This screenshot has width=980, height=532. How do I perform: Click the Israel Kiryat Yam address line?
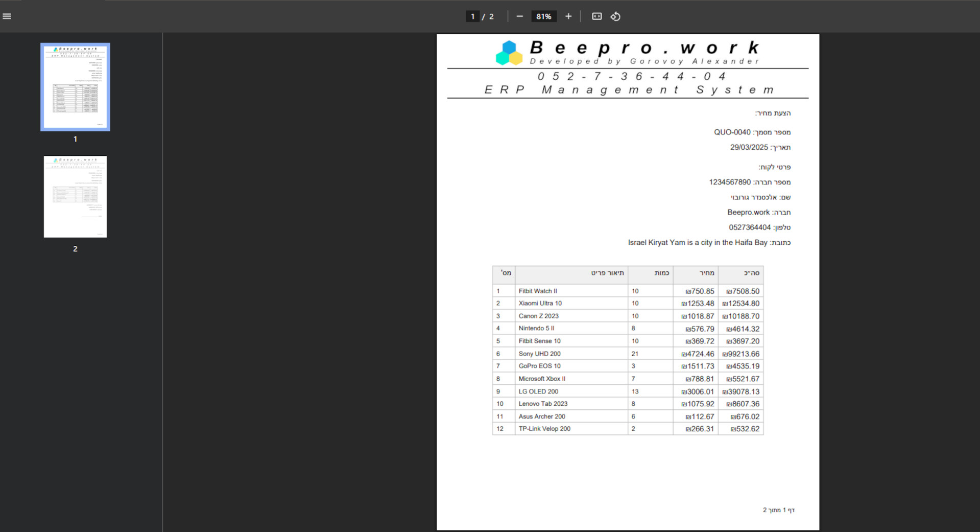(x=697, y=243)
